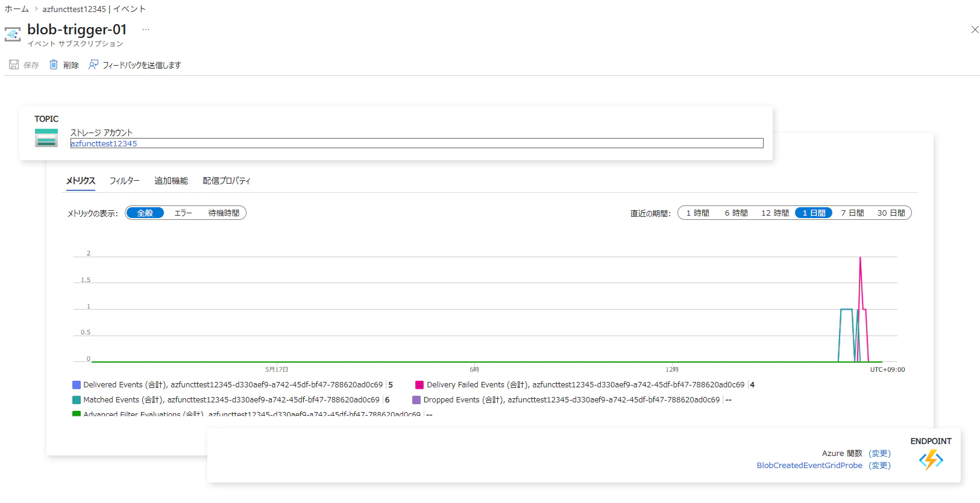The height and width of the screenshot is (503, 980).
Task: Click Delivered Events blue legend swatch
Action: [x=77, y=385]
